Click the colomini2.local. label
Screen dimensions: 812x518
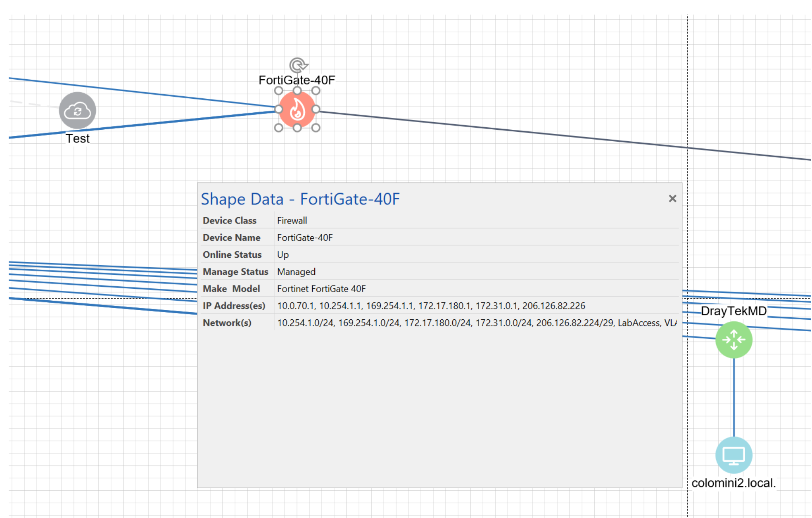[x=734, y=483]
